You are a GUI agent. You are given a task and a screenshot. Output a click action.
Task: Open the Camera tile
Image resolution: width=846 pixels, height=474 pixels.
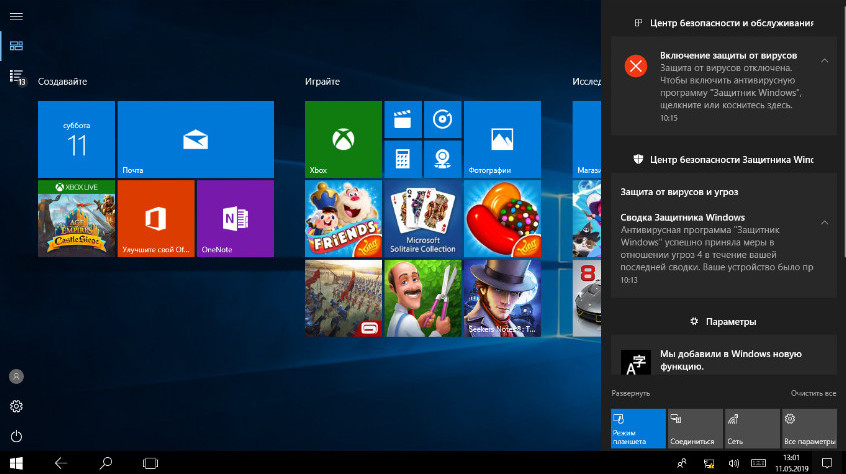click(x=442, y=159)
